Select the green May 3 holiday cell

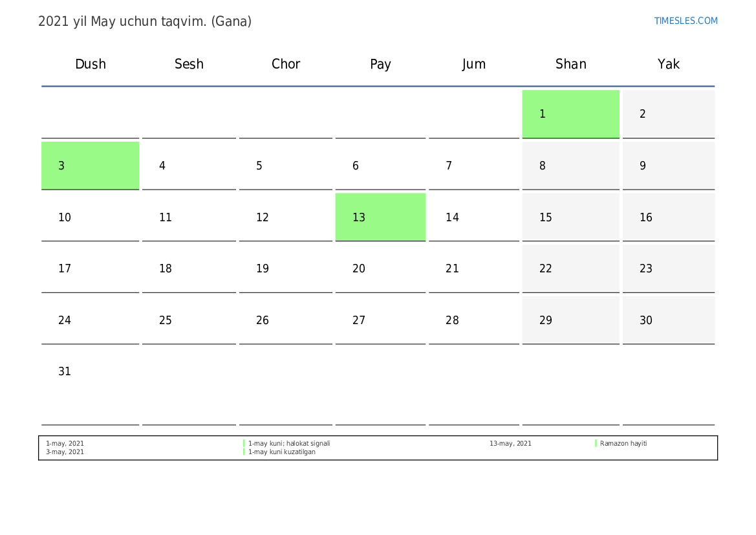pos(90,166)
